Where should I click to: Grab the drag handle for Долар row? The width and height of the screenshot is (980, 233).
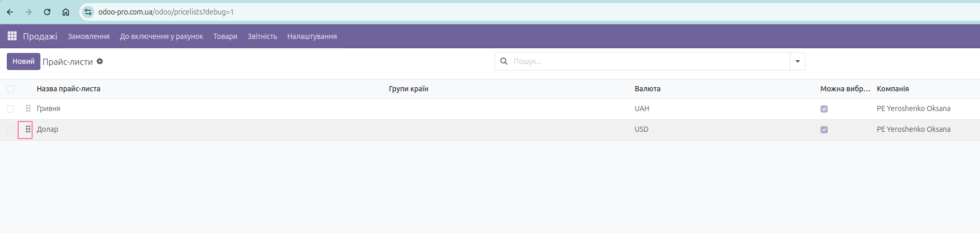tap(28, 129)
